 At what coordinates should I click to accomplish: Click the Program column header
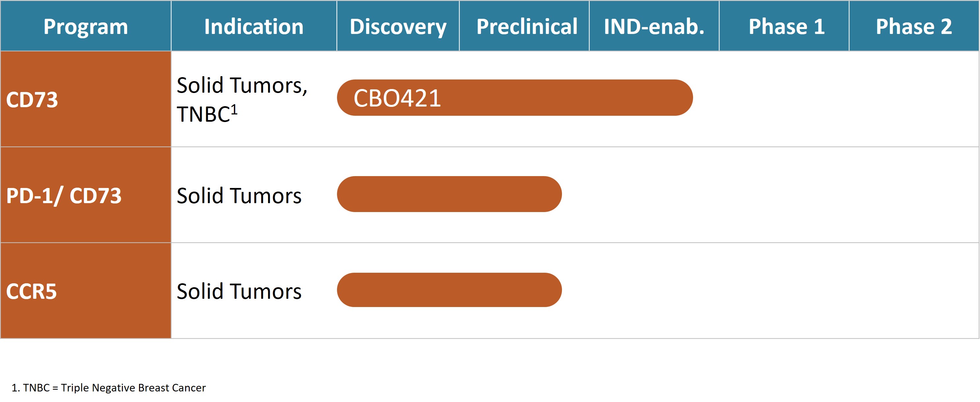pos(86,27)
